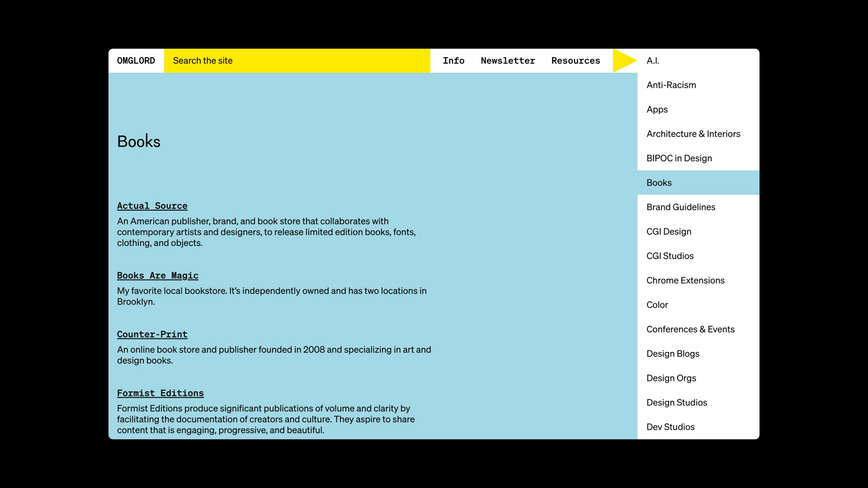Open CGI Design category

pyautogui.click(x=698, y=231)
